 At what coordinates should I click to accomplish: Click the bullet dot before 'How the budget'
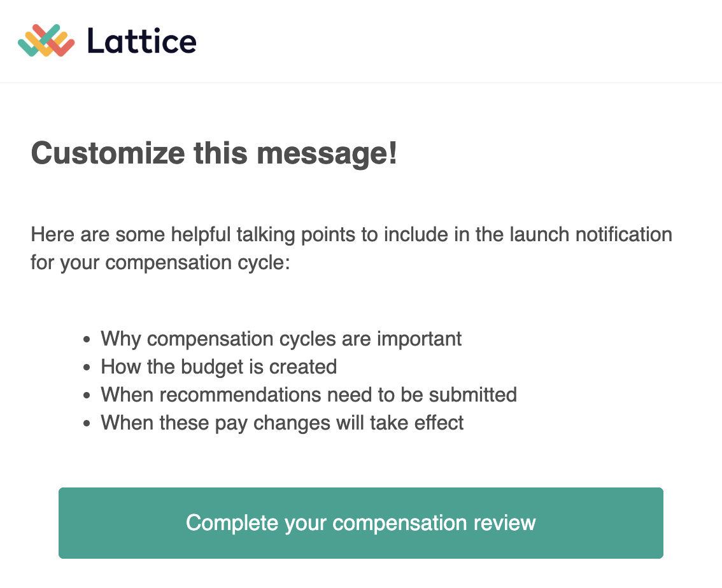pos(87,368)
